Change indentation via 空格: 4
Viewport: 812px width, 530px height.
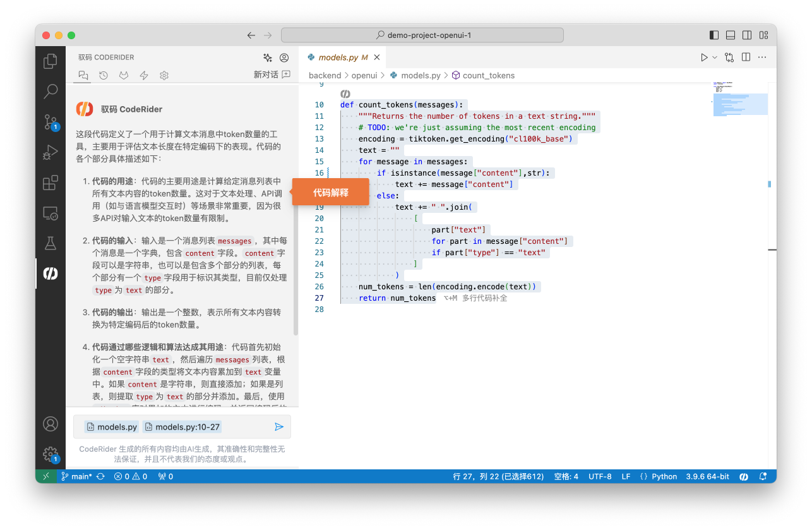click(566, 476)
